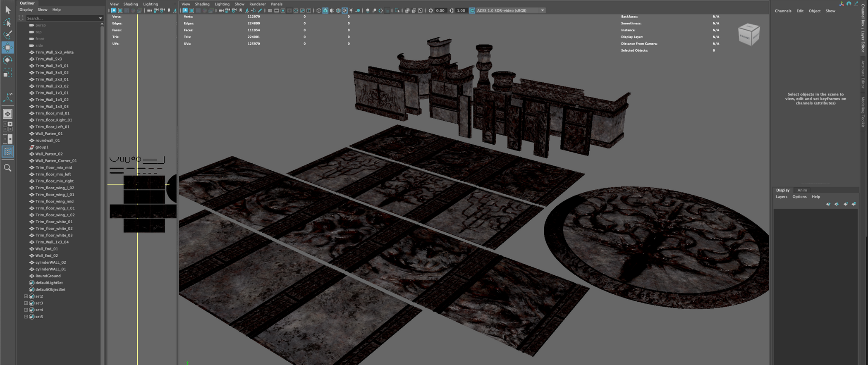Expand the set2 node in Outliner
Screen dimensions: 868x365
[x=26, y=296]
